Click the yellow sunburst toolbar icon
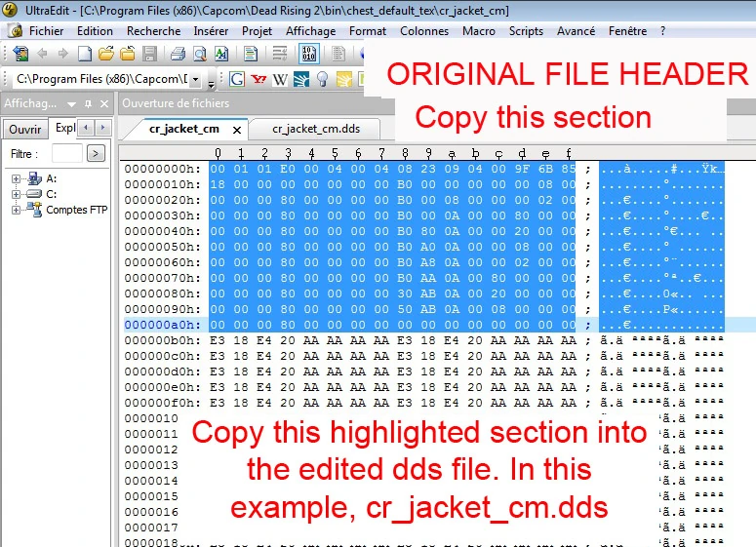 (x=344, y=79)
